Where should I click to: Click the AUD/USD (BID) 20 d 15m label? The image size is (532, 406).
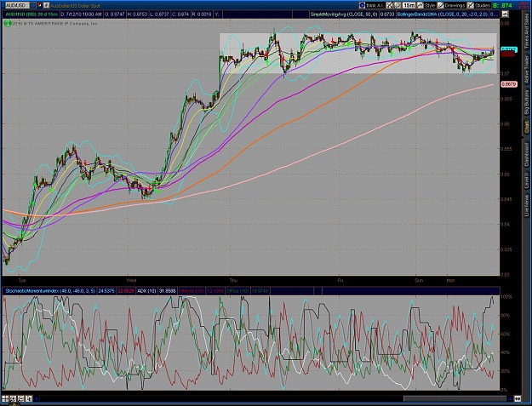point(31,14)
